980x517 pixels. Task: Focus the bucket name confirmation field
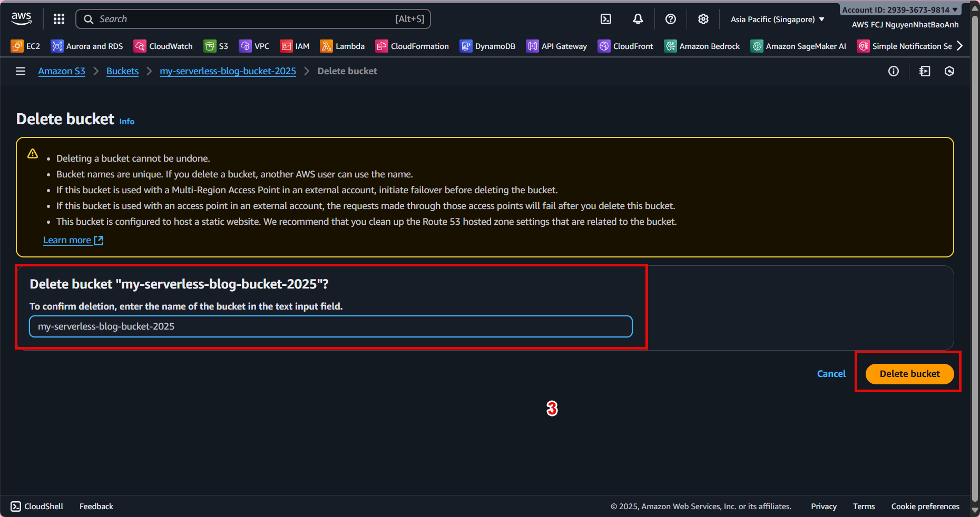pos(331,326)
